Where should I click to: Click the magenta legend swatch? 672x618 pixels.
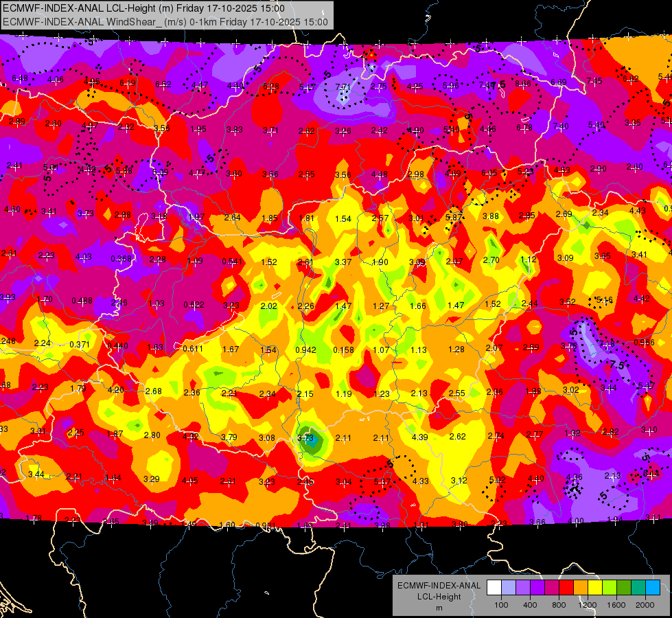pos(552,588)
